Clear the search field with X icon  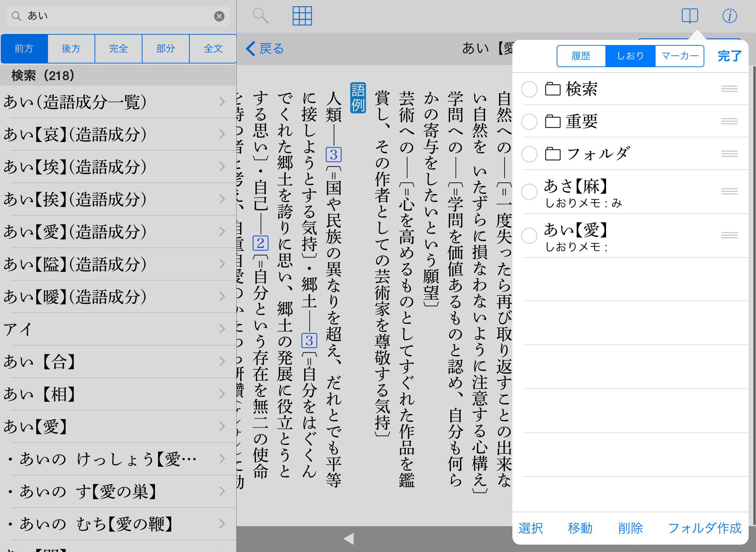click(x=219, y=16)
